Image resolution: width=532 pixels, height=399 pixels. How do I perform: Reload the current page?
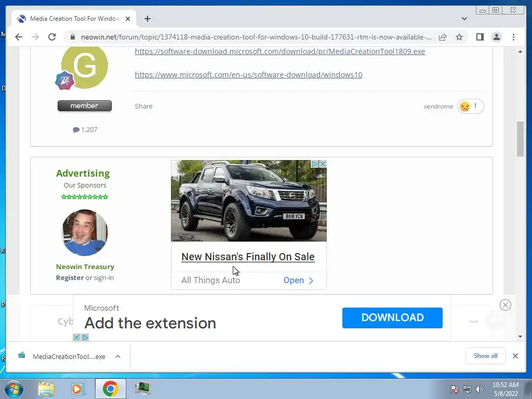tap(52, 37)
